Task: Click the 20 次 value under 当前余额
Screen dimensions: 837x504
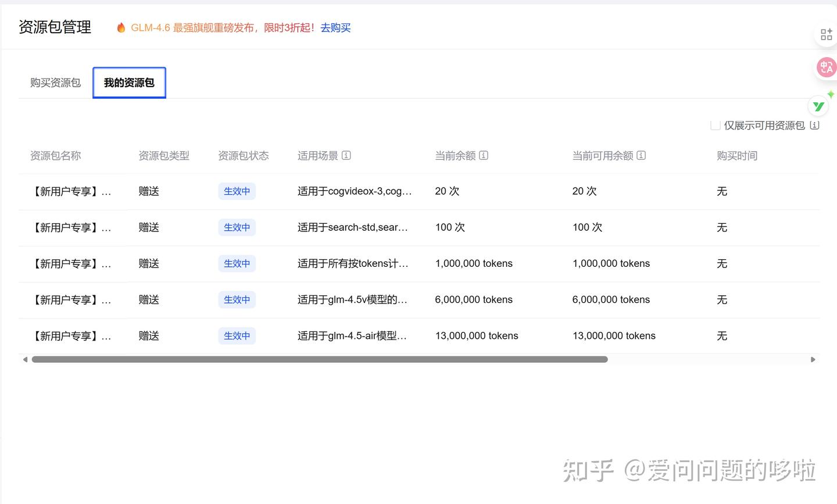Action: pyautogui.click(x=447, y=191)
